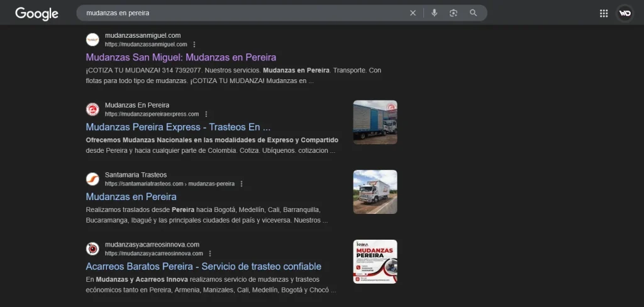Click the snippet text '¡COTIZA TU MUDANZA! 314 7392077'
Viewport: 644px width, 307px height.
(145, 70)
